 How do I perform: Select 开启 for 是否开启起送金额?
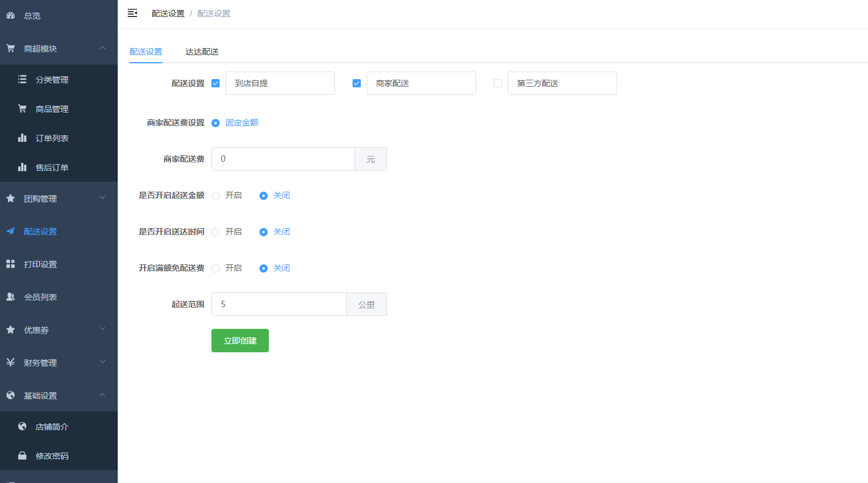[216, 196]
